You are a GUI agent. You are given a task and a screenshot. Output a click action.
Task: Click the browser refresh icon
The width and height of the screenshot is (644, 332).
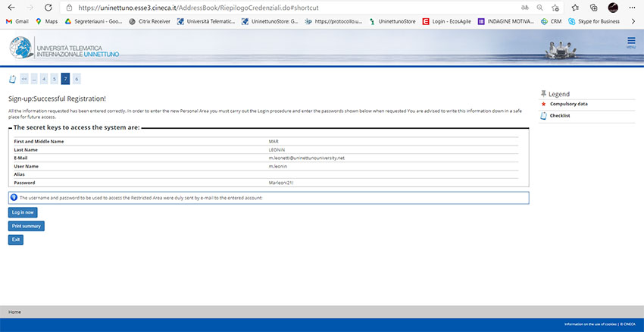click(48, 8)
